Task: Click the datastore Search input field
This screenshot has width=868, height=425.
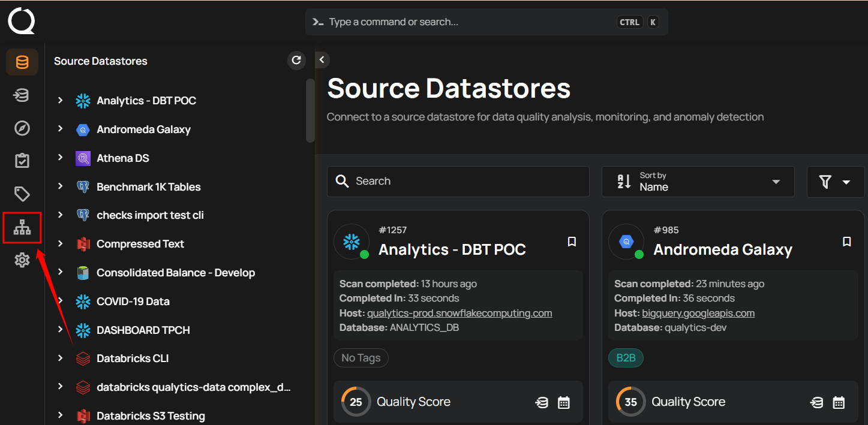Action: coord(458,181)
